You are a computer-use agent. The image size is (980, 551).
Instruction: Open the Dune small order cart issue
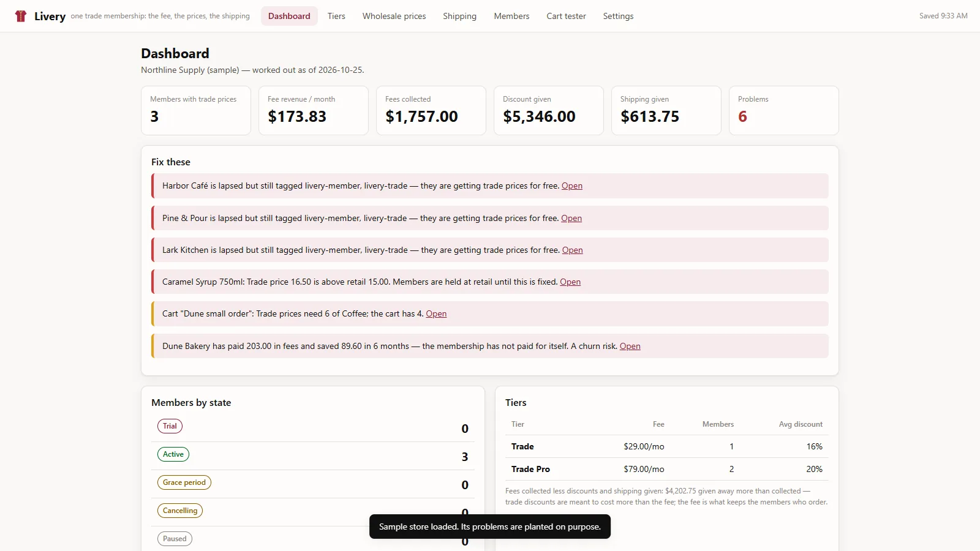pyautogui.click(x=436, y=313)
